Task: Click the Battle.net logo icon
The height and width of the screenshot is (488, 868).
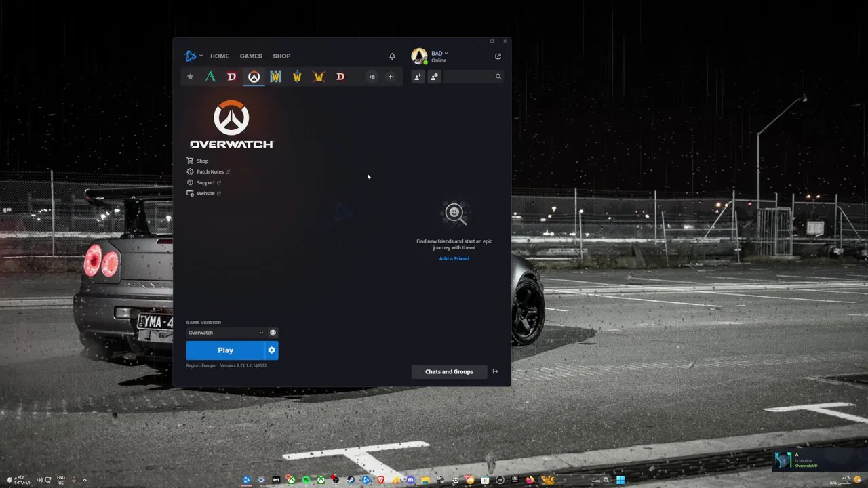Action: tap(191, 56)
